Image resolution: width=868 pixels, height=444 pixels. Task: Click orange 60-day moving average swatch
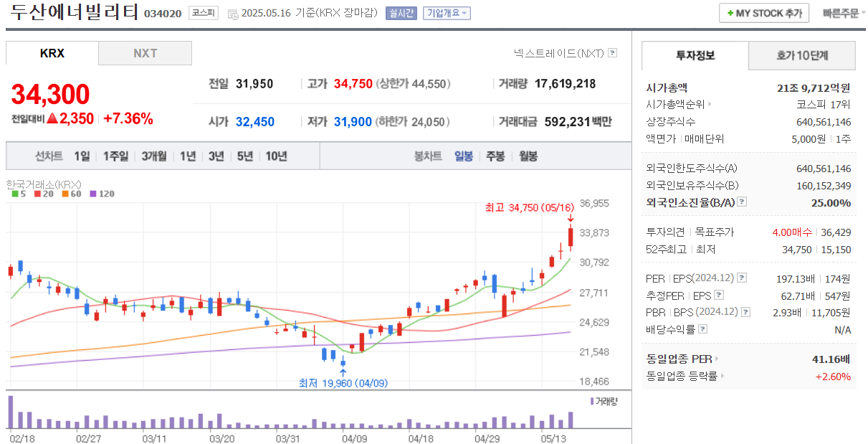(65, 194)
